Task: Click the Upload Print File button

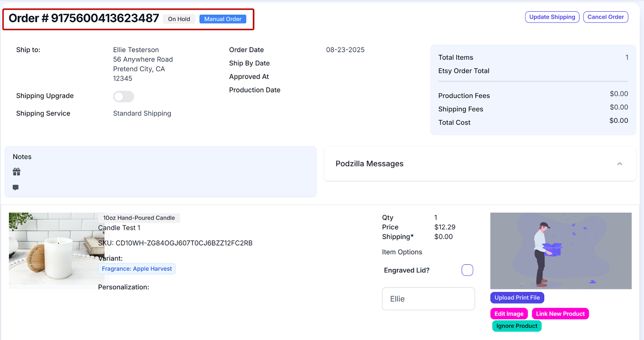Action: [517, 298]
